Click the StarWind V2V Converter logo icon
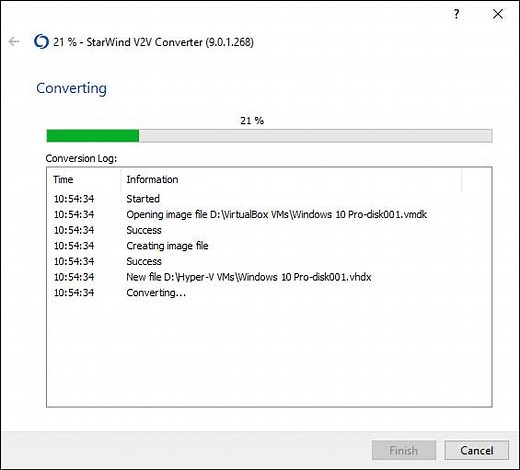Viewport: 520px width, 470px height. point(41,42)
